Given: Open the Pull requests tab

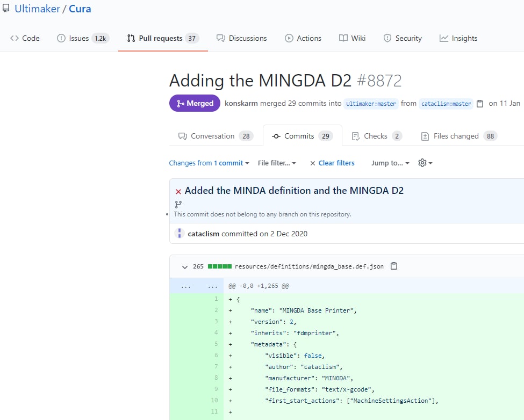Looking at the screenshot, I should [163, 38].
